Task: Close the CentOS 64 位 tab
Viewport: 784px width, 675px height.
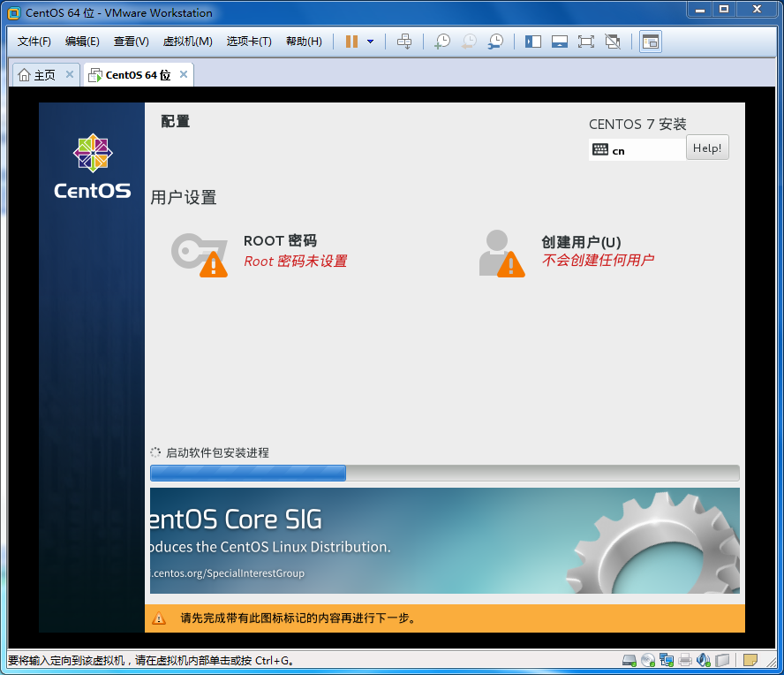Action: click(184, 75)
